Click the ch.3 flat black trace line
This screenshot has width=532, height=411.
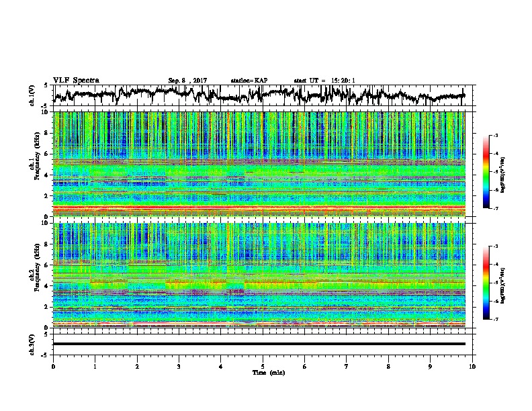(x=259, y=344)
